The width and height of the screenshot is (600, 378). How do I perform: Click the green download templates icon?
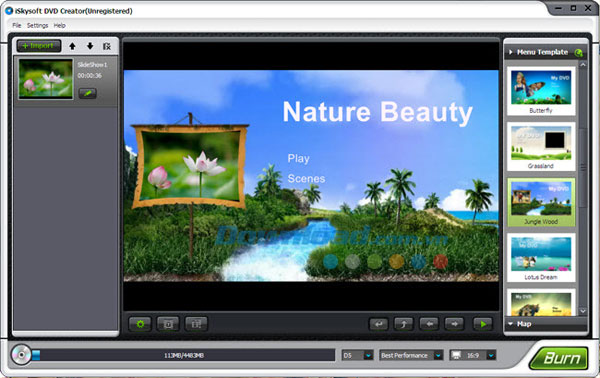(x=579, y=52)
